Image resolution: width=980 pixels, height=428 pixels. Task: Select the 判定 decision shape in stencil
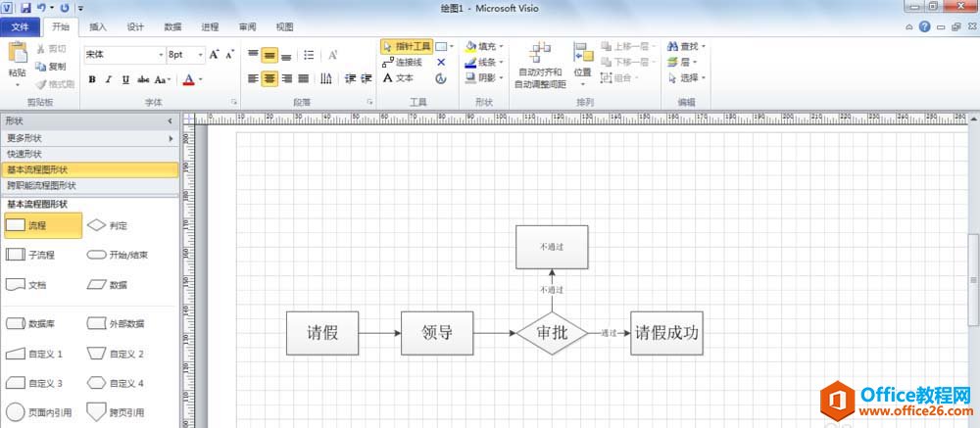tap(107, 225)
